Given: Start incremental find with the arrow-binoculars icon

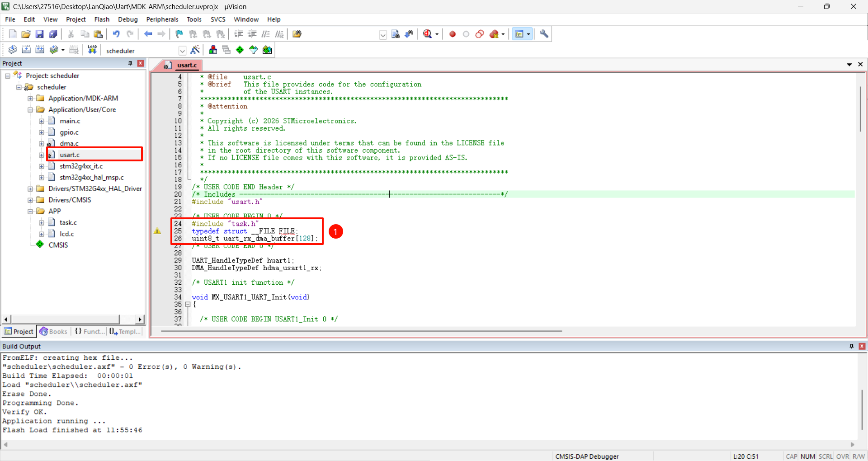Looking at the screenshot, I should click(409, 34).
